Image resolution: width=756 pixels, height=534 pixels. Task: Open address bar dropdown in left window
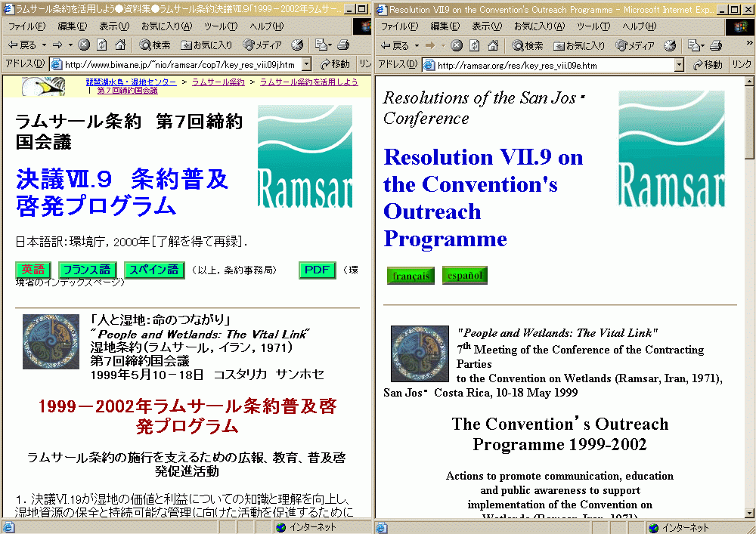[x=306, y=64]
